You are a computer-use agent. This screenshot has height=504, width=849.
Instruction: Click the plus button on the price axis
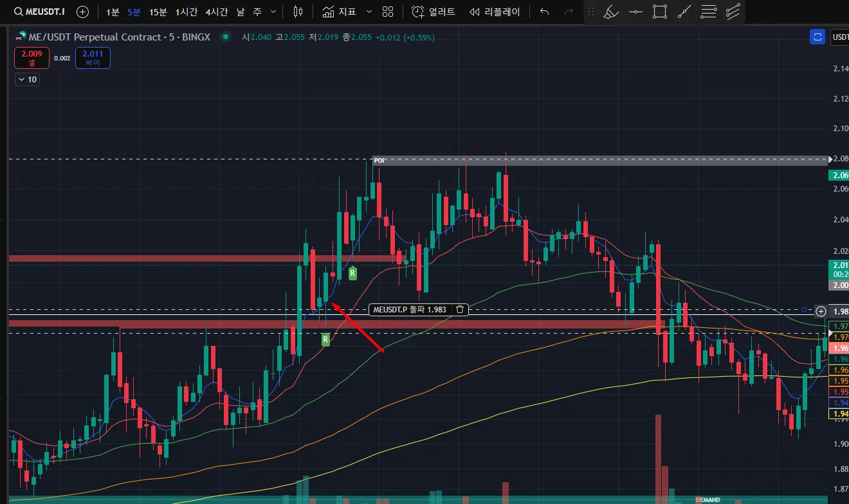click(x=821, y=311)
